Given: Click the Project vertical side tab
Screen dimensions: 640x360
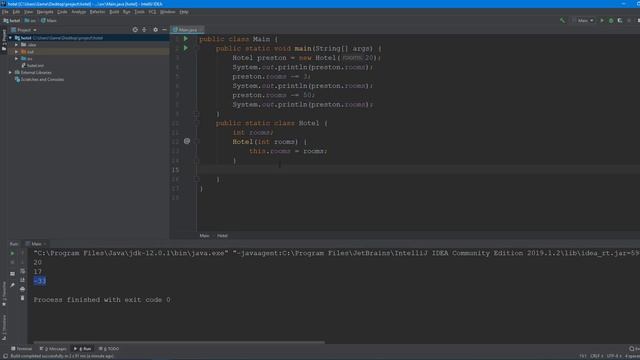Looking at the screenshot, I should click(4, 40).
